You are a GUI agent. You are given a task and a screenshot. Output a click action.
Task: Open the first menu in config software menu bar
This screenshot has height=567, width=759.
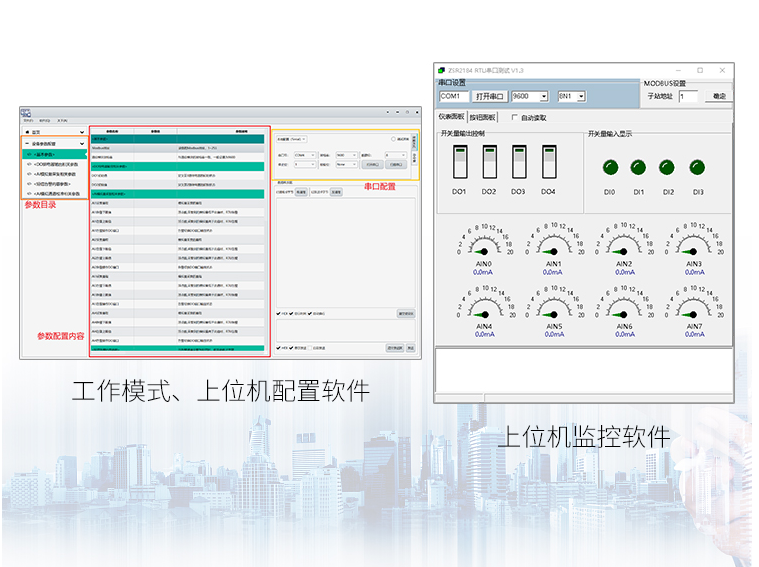point(28,121)
